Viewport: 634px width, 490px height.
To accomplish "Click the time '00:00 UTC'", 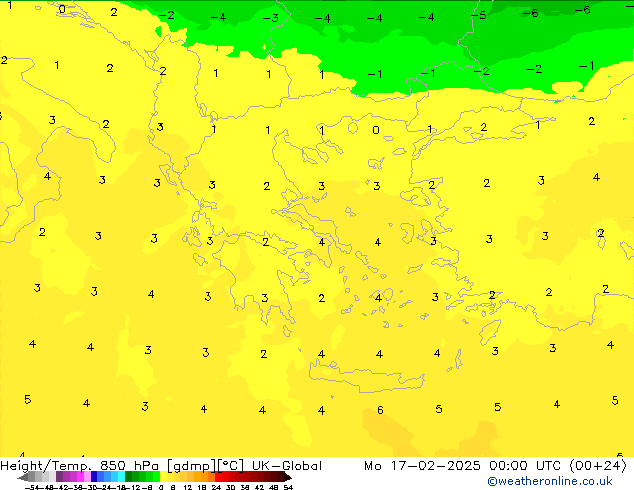I will click(525, 466).
